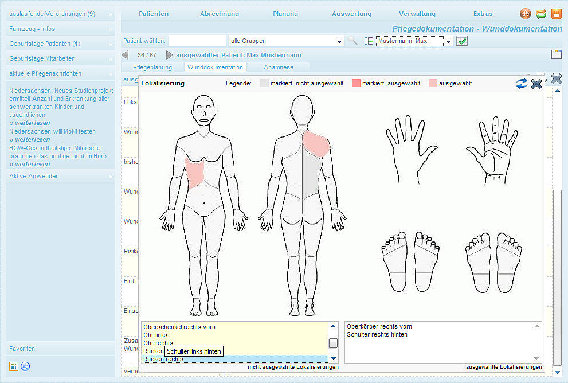Click the orange save disk icon
This screenshot has height=383, width=568.
click(x=556, y=14)
